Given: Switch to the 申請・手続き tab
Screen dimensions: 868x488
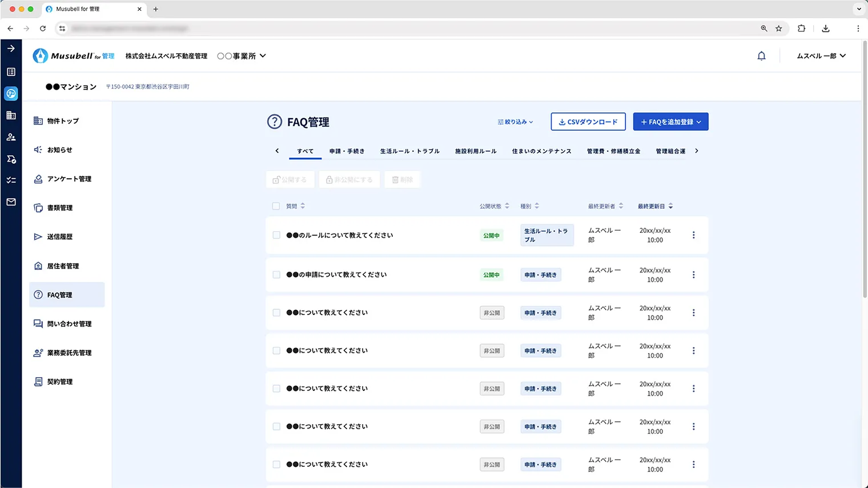Looking at the screenshot, I should coord(347,151).
